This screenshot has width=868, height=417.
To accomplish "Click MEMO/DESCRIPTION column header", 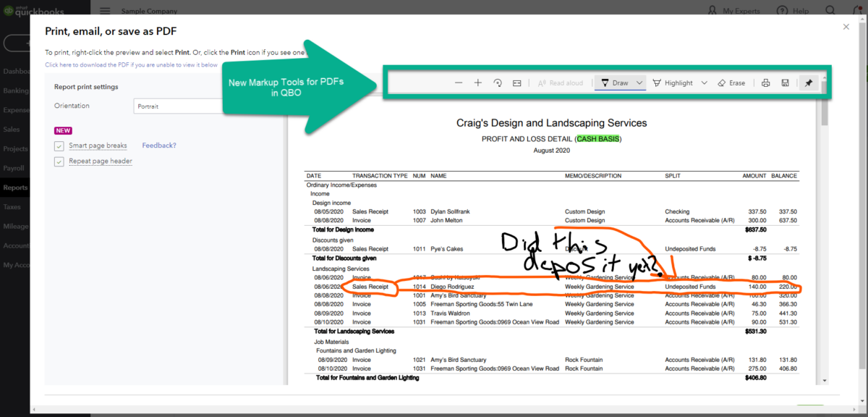I will coord(592,176).
